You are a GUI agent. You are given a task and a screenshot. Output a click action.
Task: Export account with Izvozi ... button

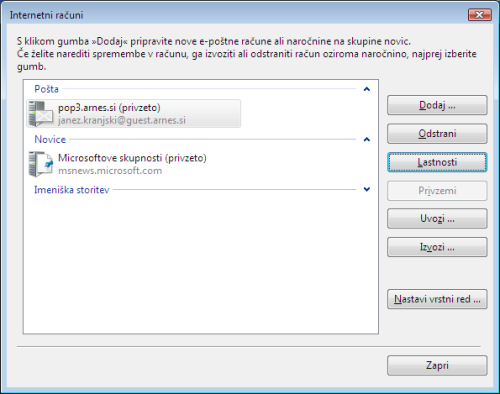[437, 247]
